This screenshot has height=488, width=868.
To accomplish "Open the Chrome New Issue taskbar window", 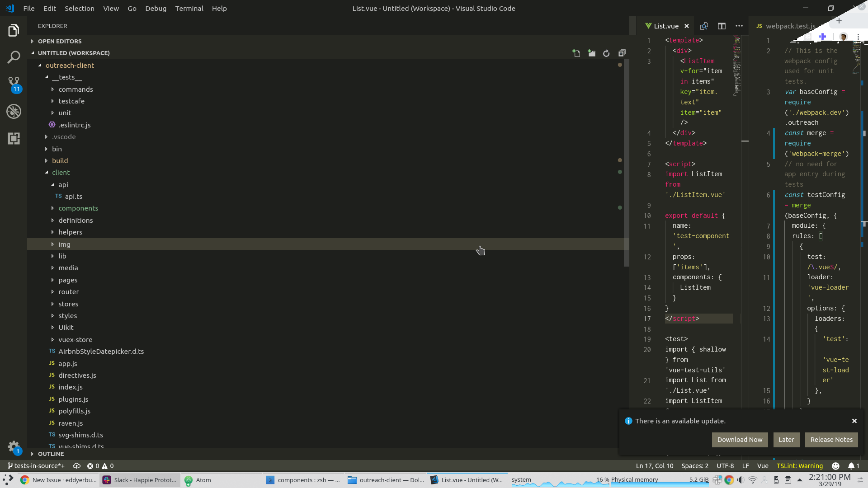I will pos(59,480).
